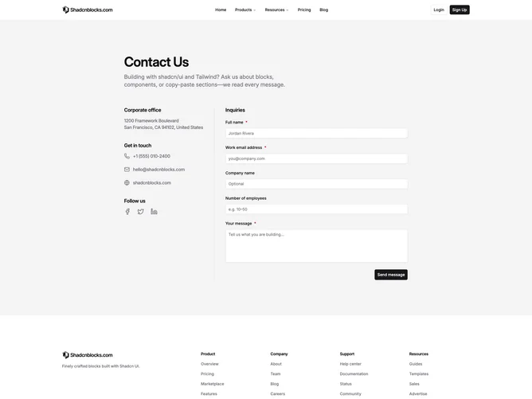Open the shadcnblocks.com website link
This screenshot has height=399, width=532.
point(151,182)
